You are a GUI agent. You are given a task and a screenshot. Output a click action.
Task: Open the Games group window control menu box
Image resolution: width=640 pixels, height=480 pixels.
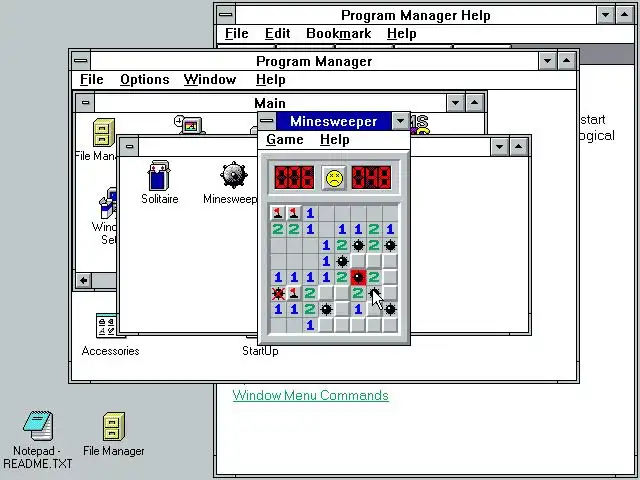tap(129, 147)
